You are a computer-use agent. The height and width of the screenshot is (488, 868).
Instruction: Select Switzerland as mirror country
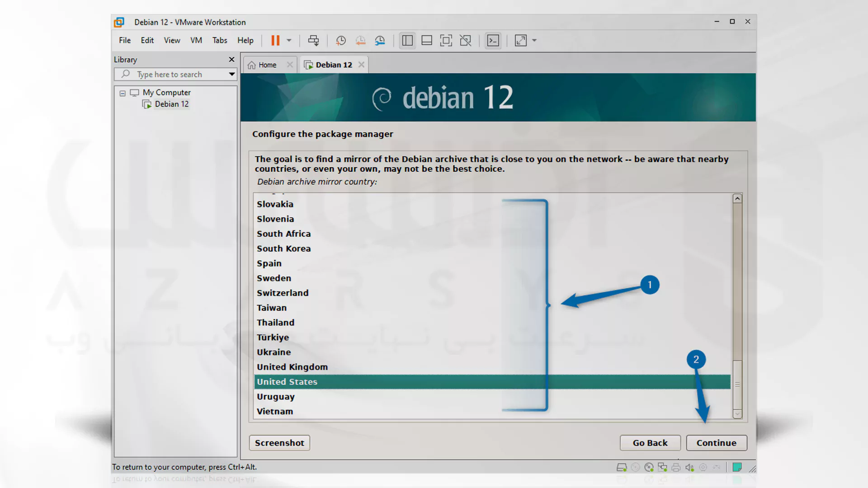(x=492, y=293)
